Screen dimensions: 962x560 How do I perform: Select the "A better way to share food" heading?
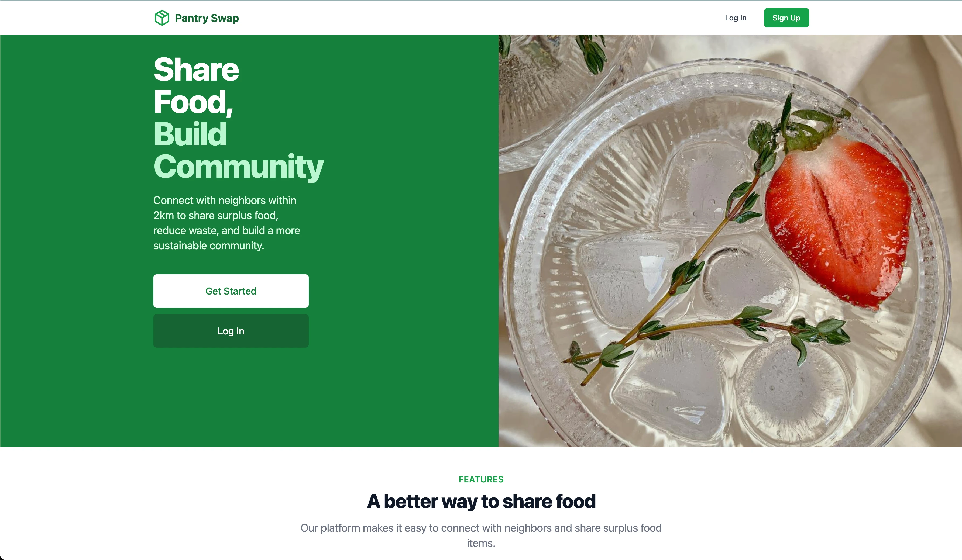[x=481, y=501]
